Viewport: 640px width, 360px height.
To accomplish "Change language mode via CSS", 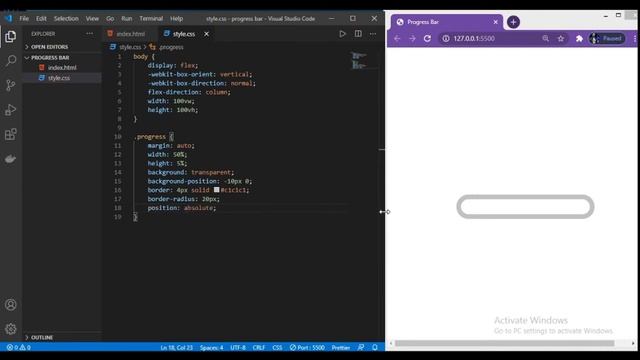I will (277, 347).
